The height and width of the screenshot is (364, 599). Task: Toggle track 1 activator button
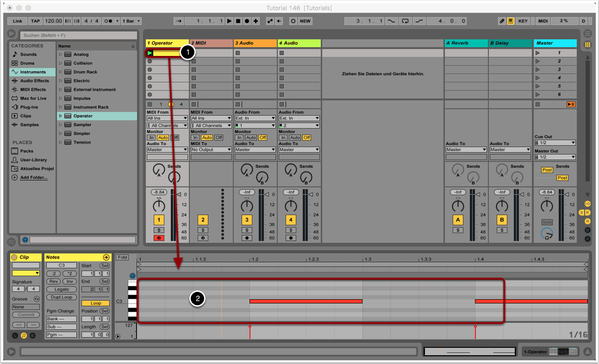pyautogui.click(x=159, y=220)
